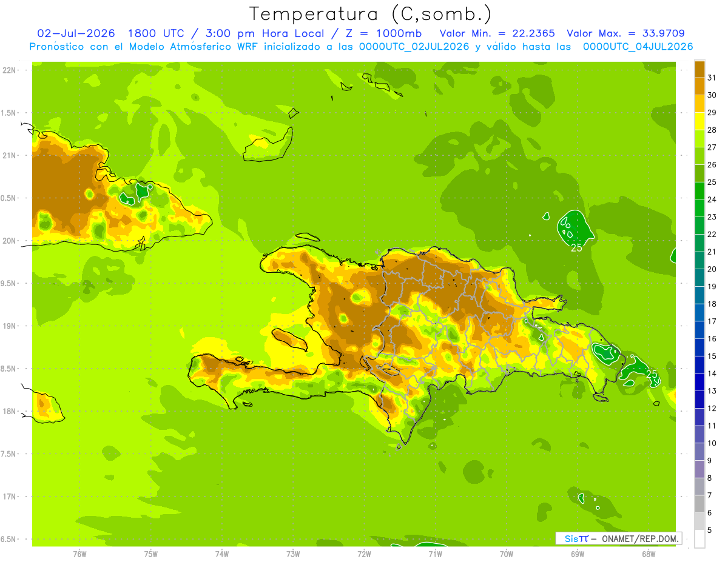Click the '18N' latitude label
Image resolution: width=728 pixels, height=562 pixels.
[x=9, y=411]
